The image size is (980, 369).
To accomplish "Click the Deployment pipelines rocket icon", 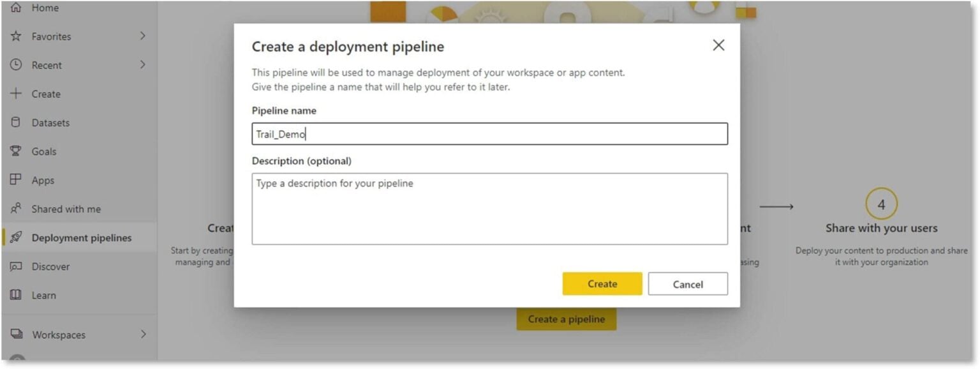I will pyautogui.click(x=16, y=237).
